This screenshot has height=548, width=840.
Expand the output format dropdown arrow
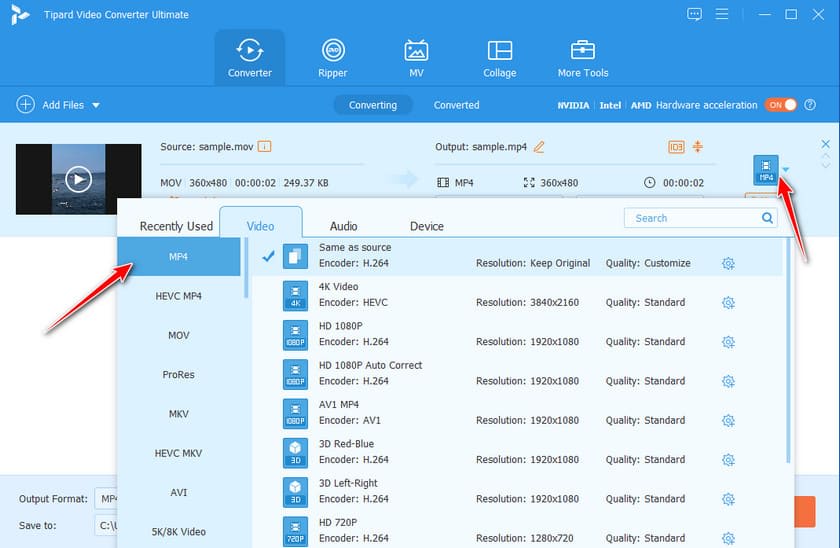[x=785, y=170]
